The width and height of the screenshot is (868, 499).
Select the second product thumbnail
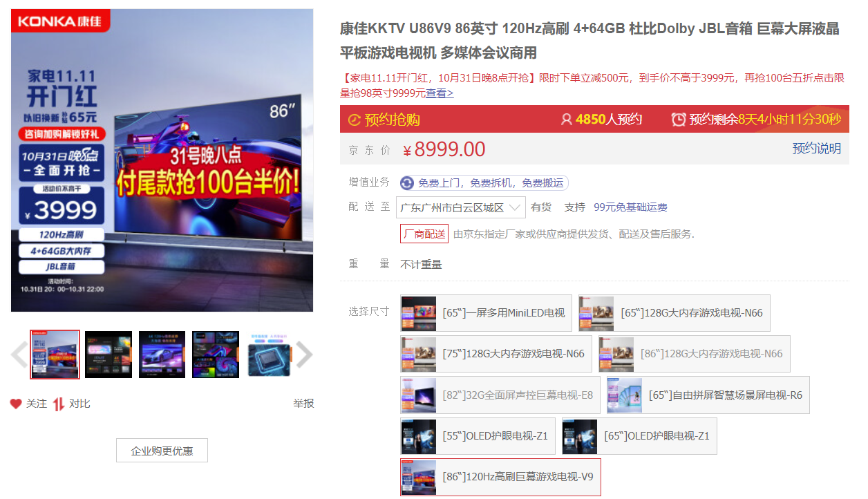click(108, 354)
